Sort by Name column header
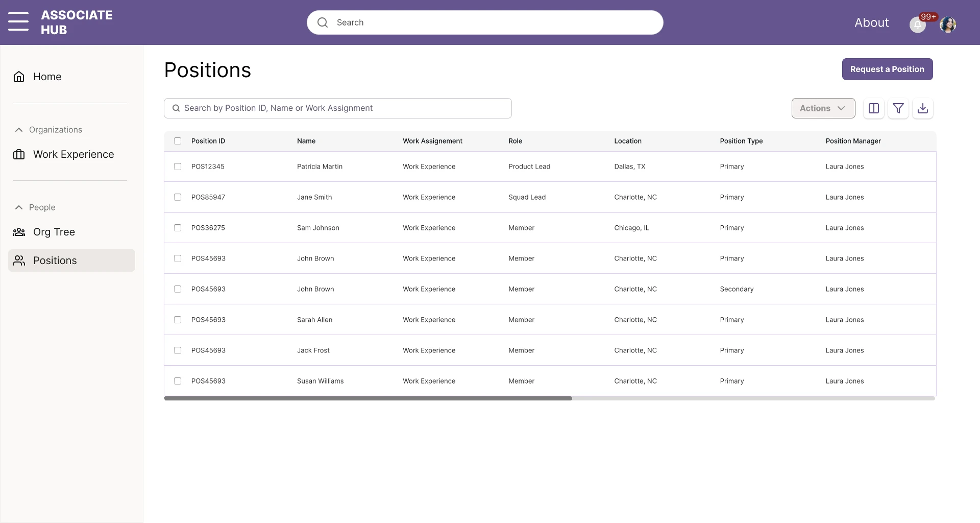The image size is (980, 523). pos(306,141)
